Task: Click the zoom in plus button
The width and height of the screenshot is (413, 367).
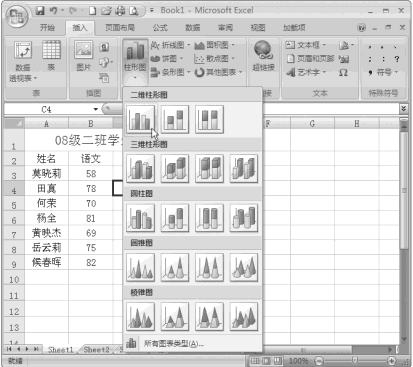Action: click(391, 361)
